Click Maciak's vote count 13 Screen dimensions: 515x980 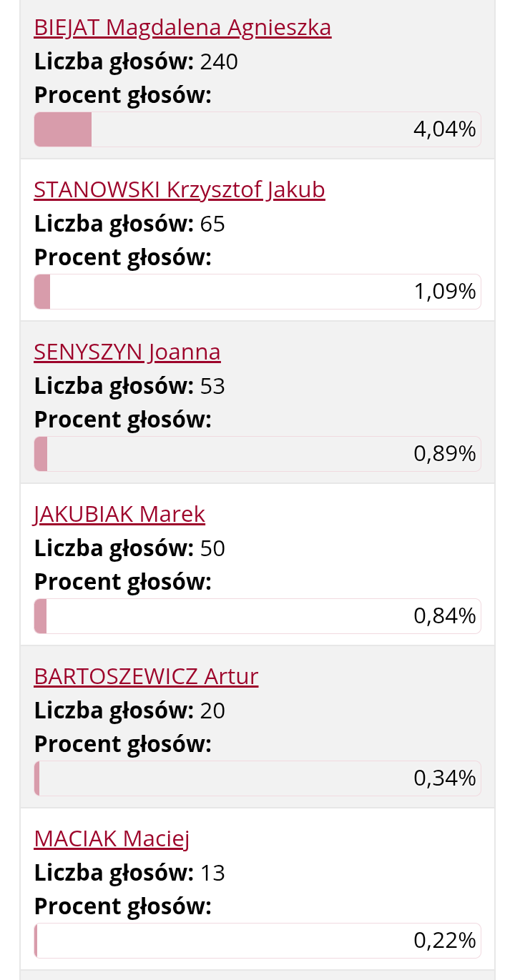click(212, 873)
